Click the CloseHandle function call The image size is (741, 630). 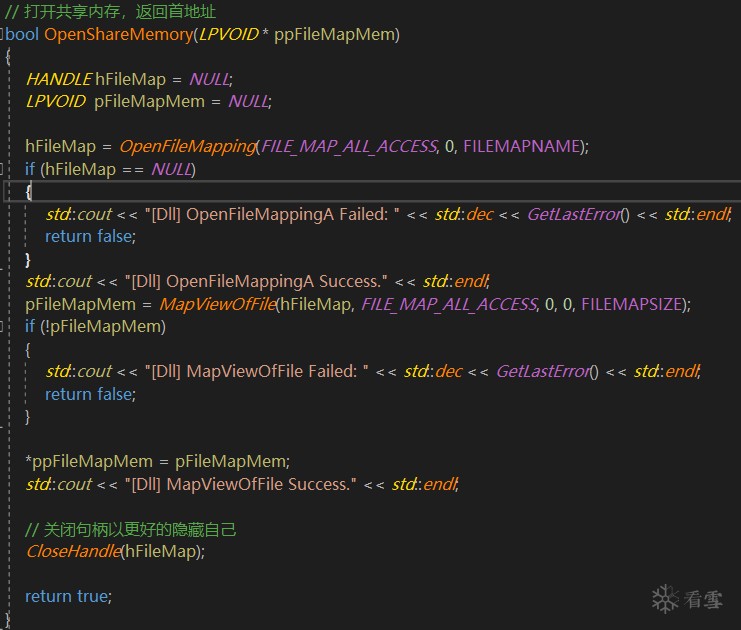tap(73, 552)
